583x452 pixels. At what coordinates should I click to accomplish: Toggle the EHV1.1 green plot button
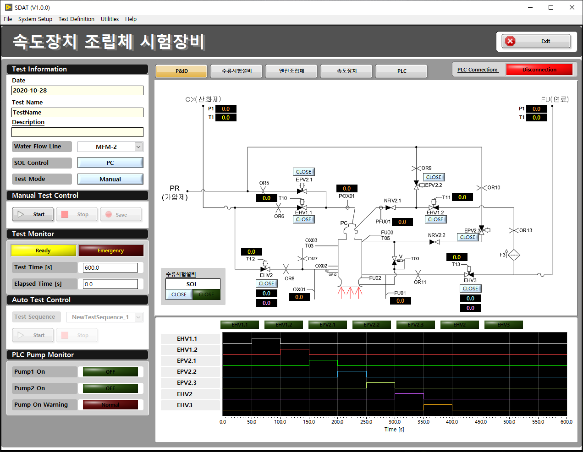pyautogui.click(x=239, y=325)
